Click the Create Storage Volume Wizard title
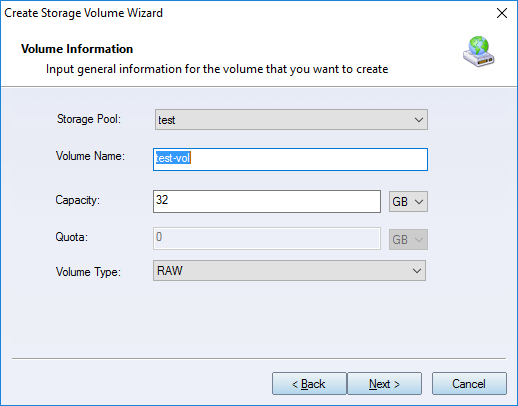The image size is (518, 406). (x=83, y=13)
